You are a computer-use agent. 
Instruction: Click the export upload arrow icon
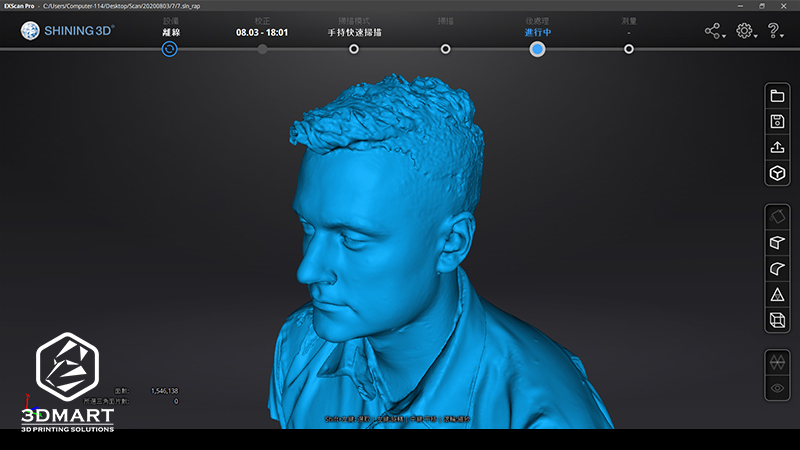pos(776,148)
